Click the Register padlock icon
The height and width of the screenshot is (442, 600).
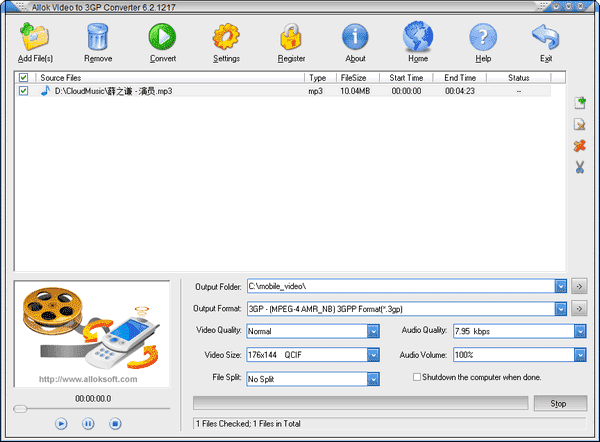[291, 37]
